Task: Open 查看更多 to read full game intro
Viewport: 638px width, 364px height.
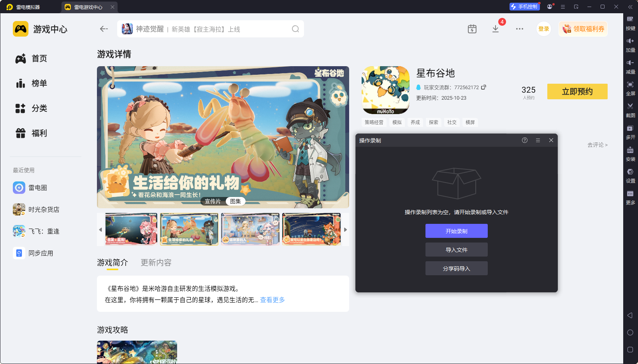Action: click(272, 300)
